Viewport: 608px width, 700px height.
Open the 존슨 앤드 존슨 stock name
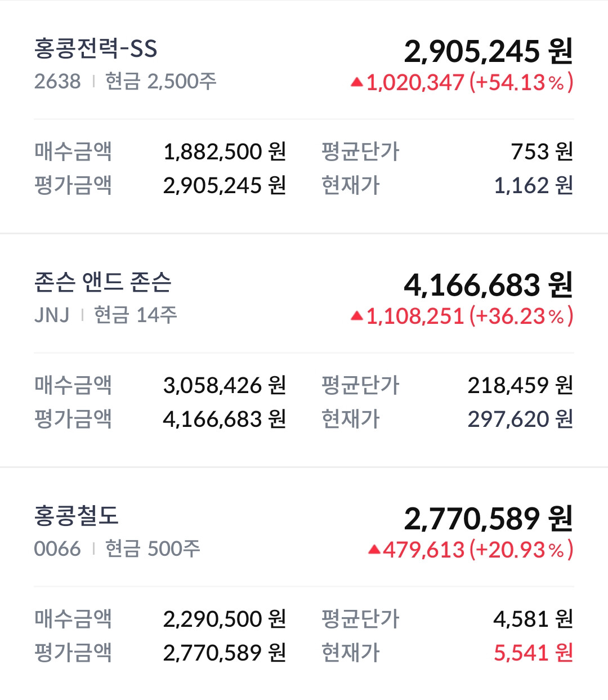pos(103,282)
